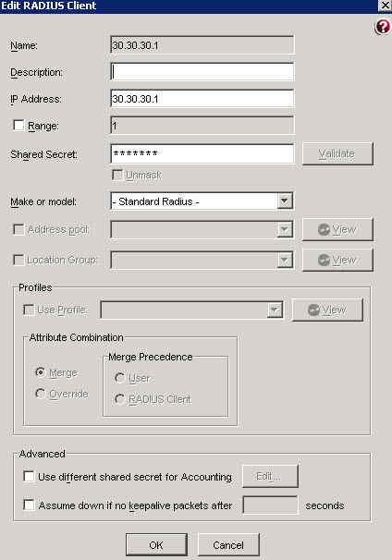Click the keepalive seconds input box
This screenshot has width=392, height=560.
pos(270,505)
